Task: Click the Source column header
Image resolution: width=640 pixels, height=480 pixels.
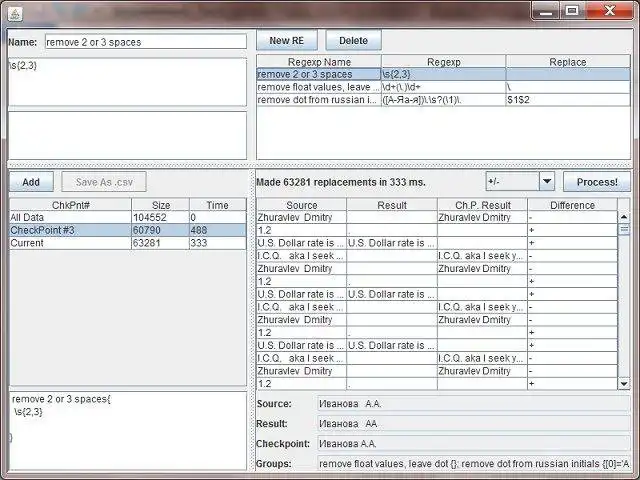Action: [302, 205]
